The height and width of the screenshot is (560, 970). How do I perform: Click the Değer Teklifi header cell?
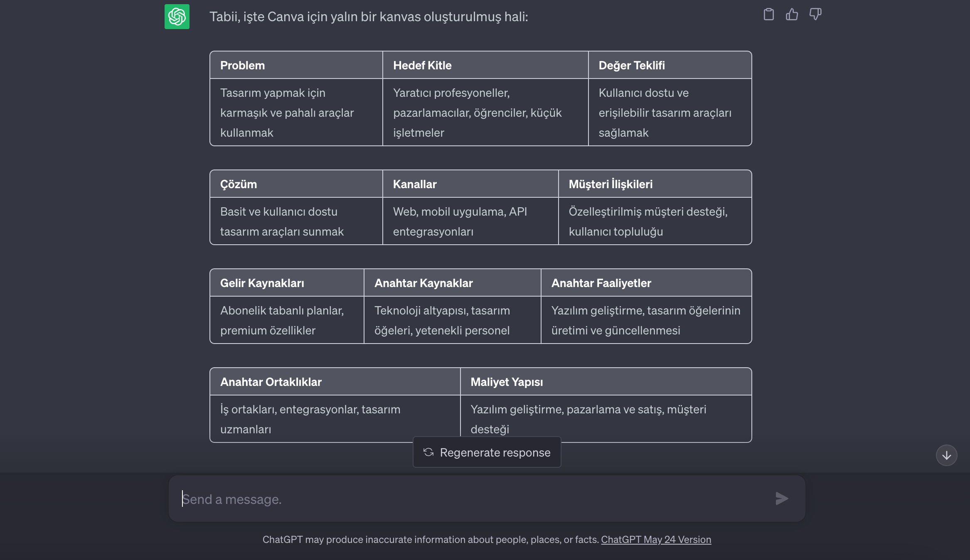click(632, 66)
